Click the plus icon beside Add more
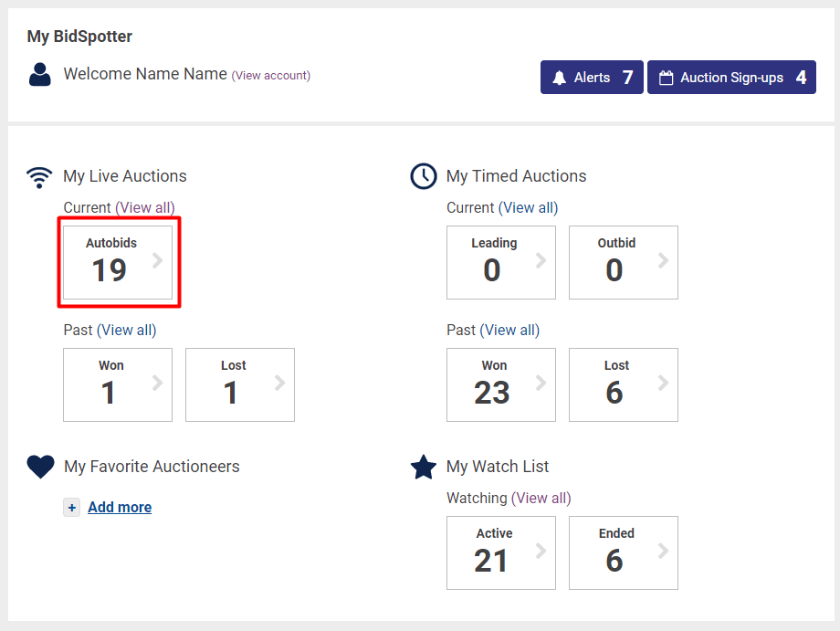The width and height of the screenshot is (840, 631). 72,508
